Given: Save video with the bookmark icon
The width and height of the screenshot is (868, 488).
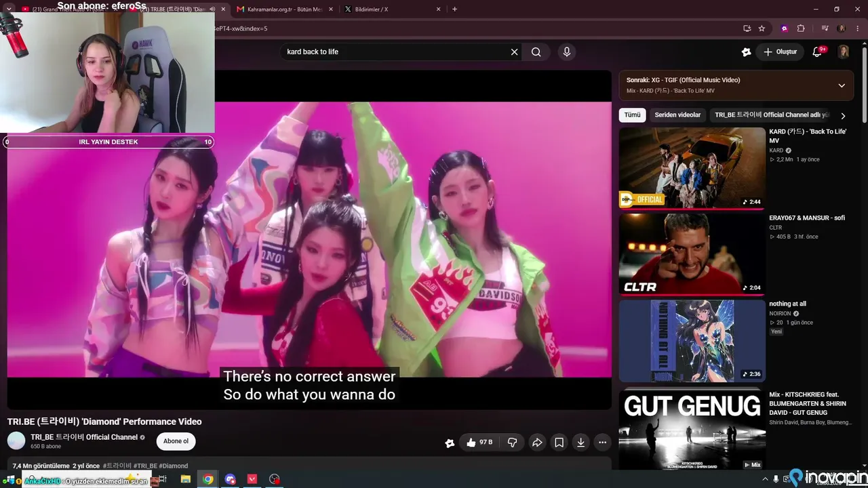Looking at the screenshot, I should coord(559,443).
